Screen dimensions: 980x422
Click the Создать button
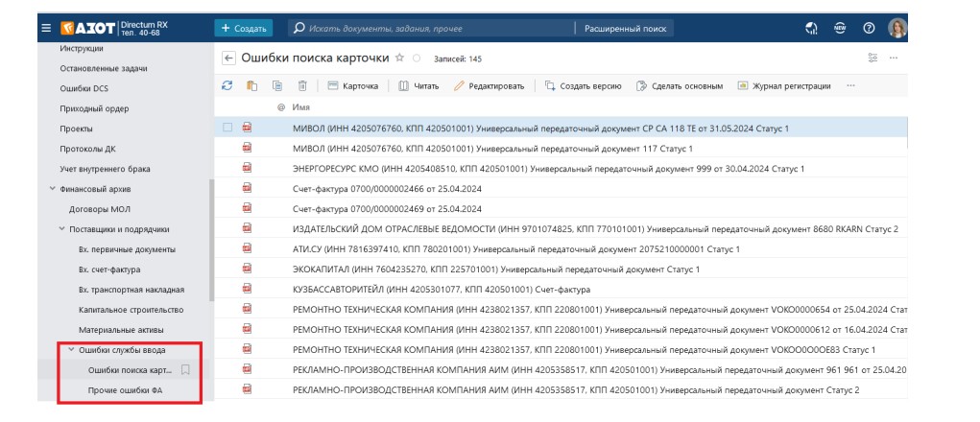pos(244,28)
